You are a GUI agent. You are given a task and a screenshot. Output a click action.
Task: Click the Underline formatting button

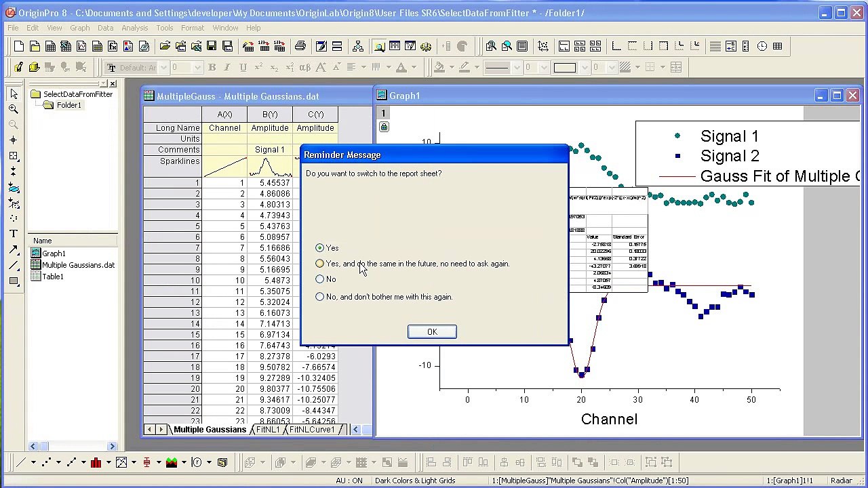[x=243, y=67]
